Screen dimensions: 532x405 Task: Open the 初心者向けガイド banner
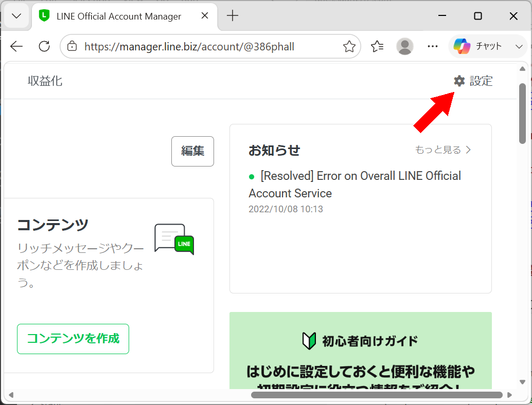(360, 351)
